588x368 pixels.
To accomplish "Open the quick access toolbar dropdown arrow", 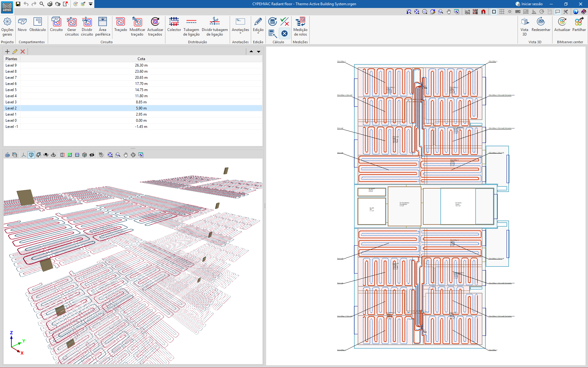I will (x=91, y=4).
